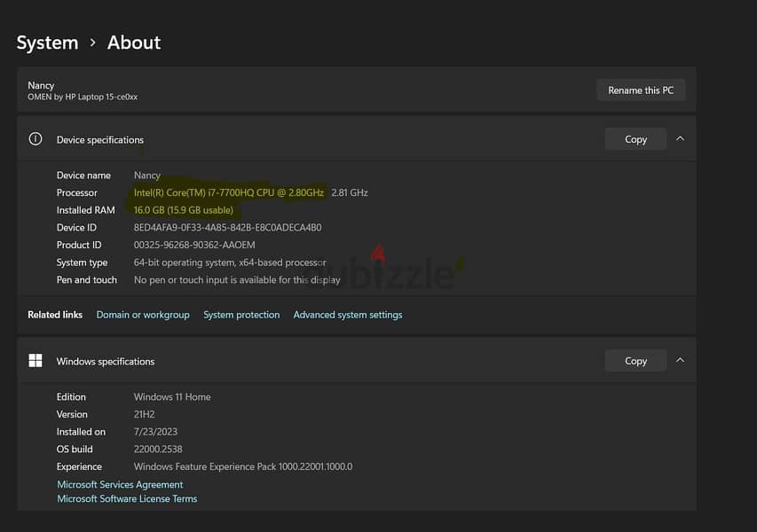Screen dimensions: 757x532
Task: Click the 64-bit operating system value
Action: click(230, 262)
